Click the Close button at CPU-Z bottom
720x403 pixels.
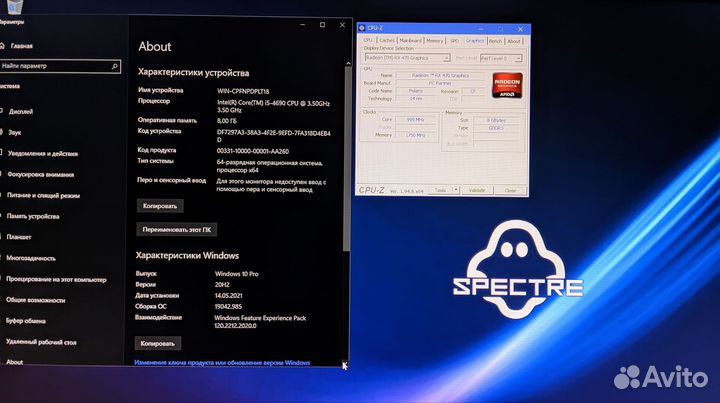tap(510, 190)
